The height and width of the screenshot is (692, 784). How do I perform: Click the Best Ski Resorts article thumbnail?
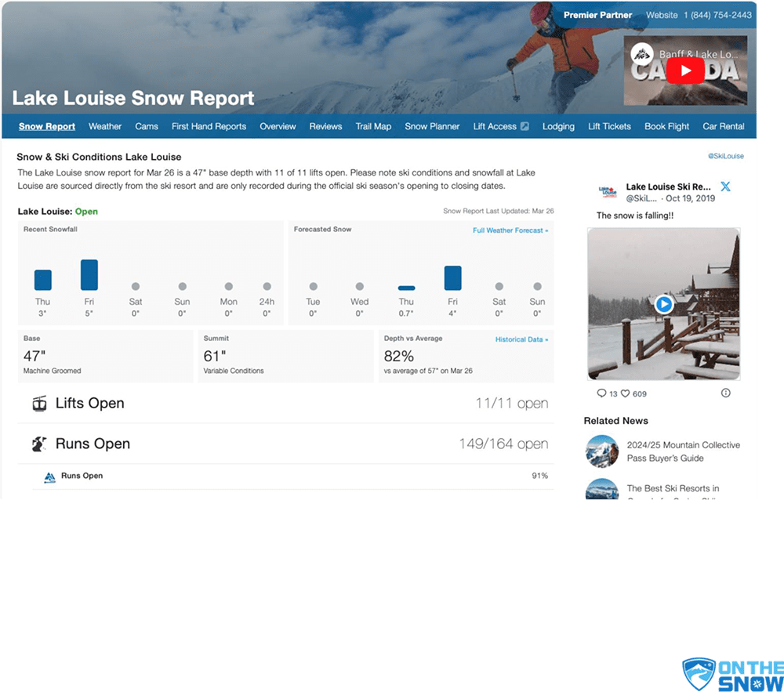point(602,489)
